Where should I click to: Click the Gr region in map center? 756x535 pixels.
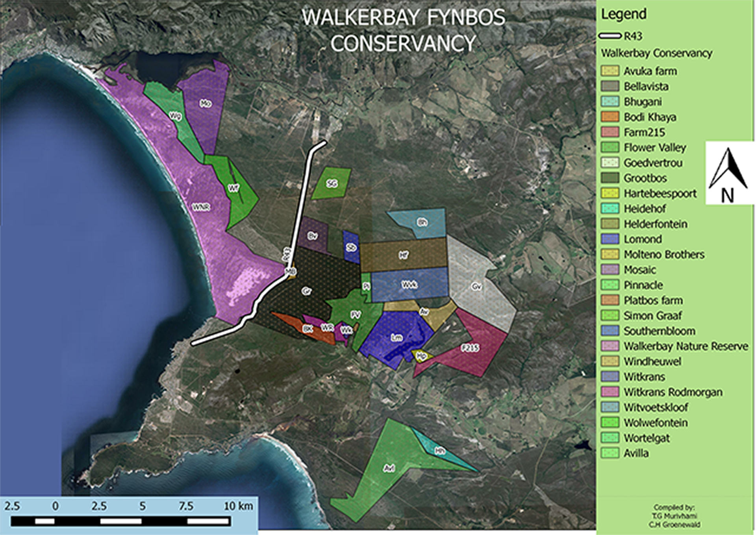(x=307, y=291)
